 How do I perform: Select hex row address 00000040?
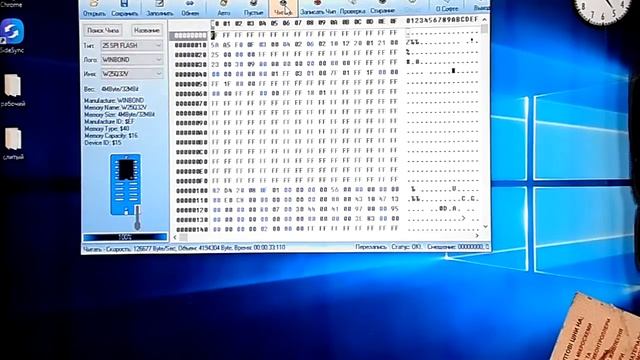pyautogui.click(x=191, y=74)
